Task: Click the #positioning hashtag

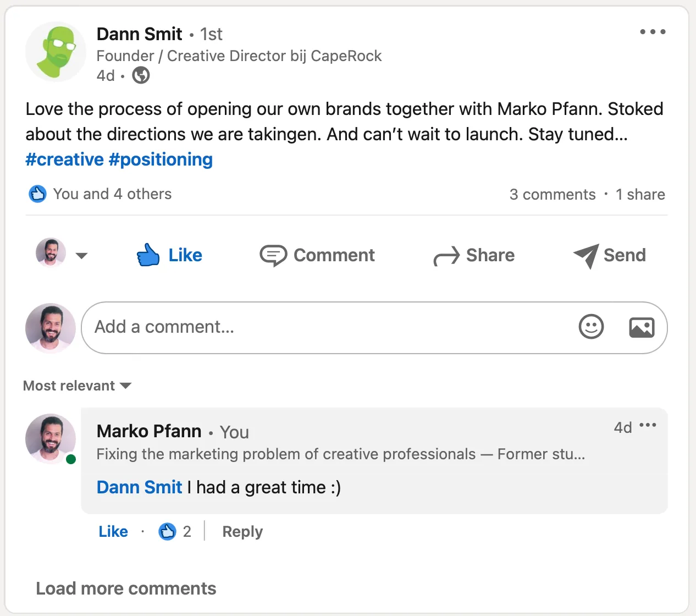Action: (161, 159)
